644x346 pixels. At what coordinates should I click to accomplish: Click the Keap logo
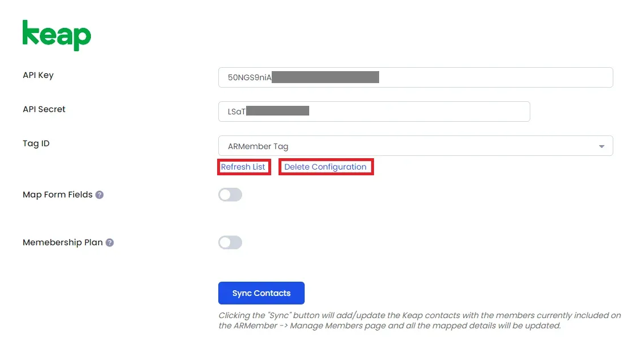tap(57, 35)
